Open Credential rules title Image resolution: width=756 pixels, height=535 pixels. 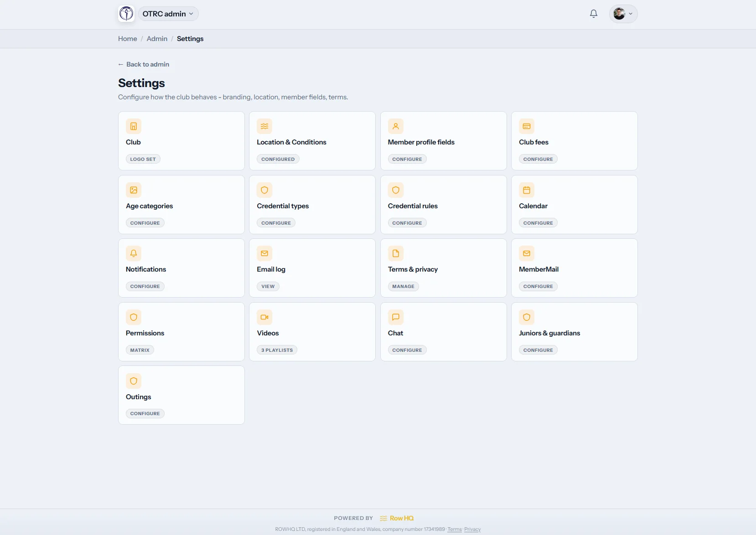point(413,206)
